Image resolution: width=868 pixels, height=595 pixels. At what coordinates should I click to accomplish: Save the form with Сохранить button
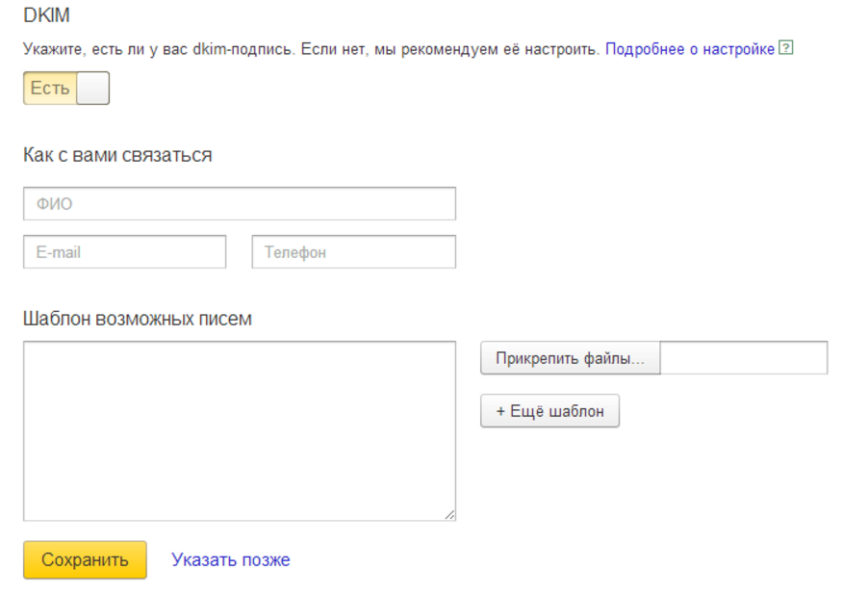click(x=85, y=559)
